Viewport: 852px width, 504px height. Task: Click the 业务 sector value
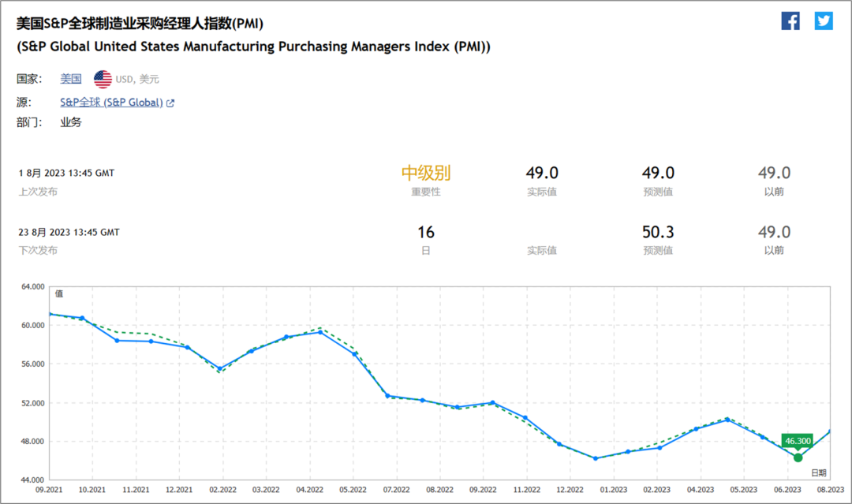[71, 122]
